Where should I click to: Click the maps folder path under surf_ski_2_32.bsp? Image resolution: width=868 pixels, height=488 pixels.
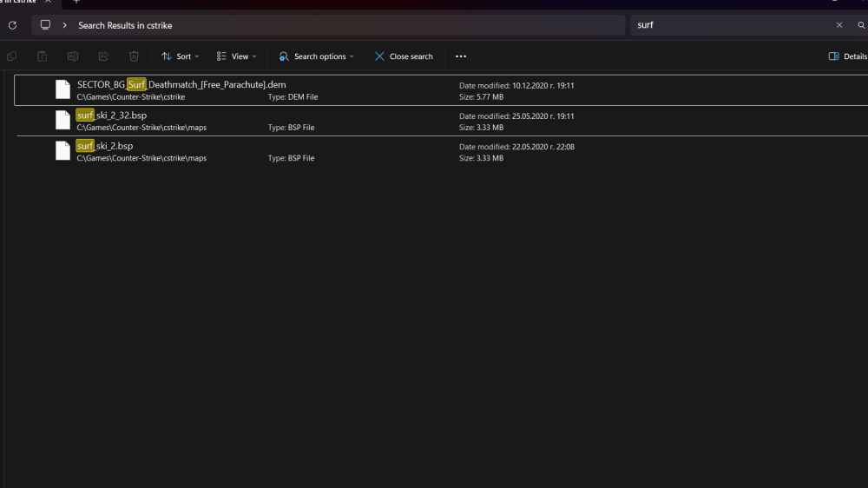pyautogui.click(x=141, y=128)
